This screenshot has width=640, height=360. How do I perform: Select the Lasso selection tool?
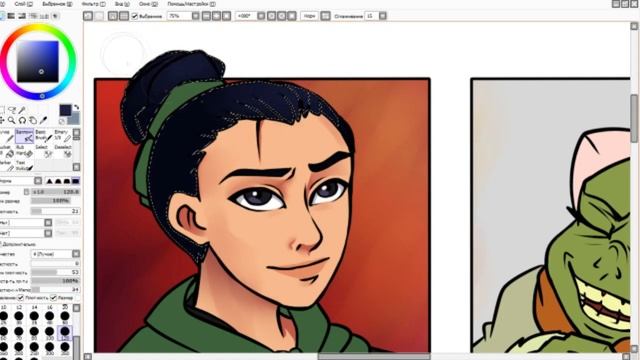pos(12,110)
